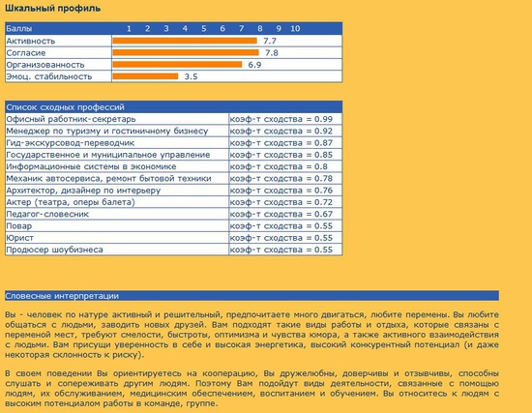Select the Согласие orange score bar
Screen dimensions: 532x413
(x=186, y=52)
